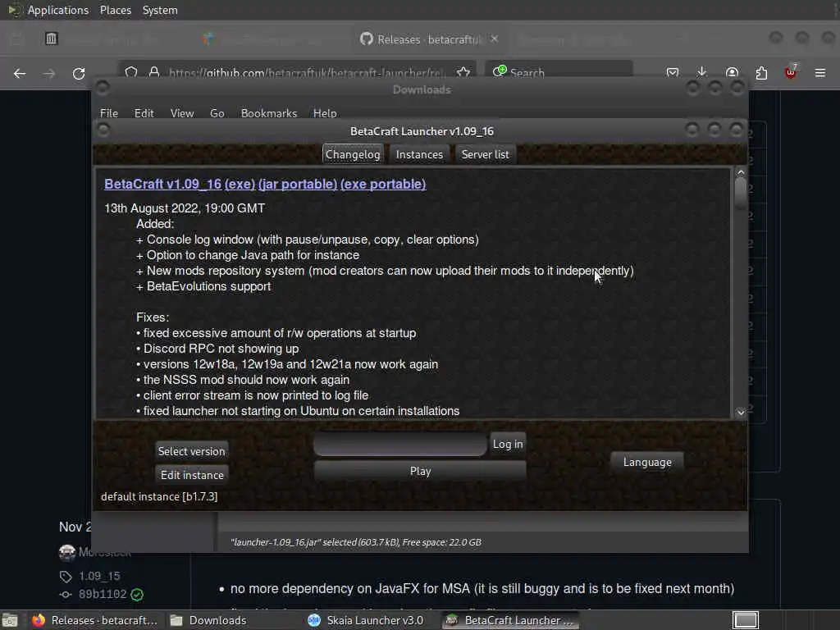Open the Language button
The width and height of the screenshot is (840, 630).
click(x=647, y=463)
